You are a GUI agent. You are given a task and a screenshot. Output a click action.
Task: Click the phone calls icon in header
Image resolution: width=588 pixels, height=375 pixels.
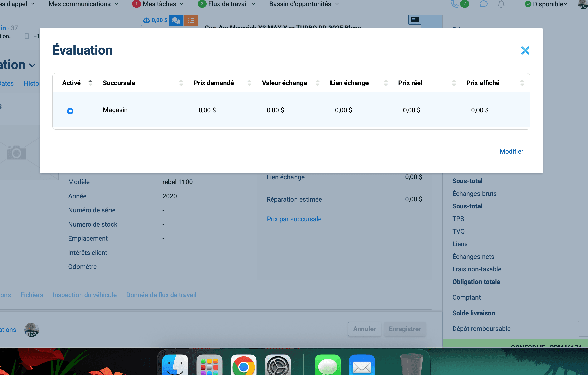454,4
